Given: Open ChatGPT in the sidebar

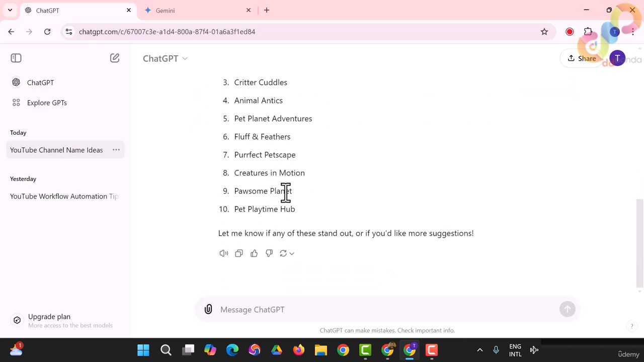Looking at the screenshot, I should [x=65, y=82].
